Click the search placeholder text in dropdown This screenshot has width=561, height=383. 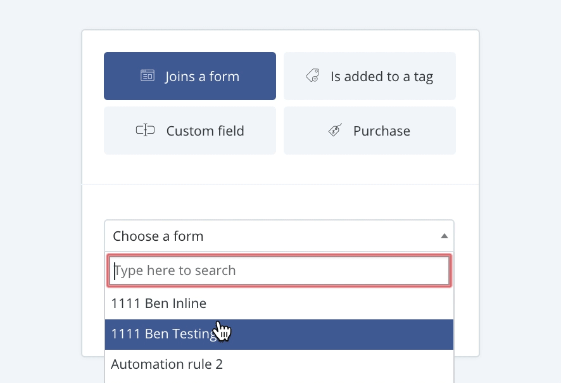(x=175, y=271)
